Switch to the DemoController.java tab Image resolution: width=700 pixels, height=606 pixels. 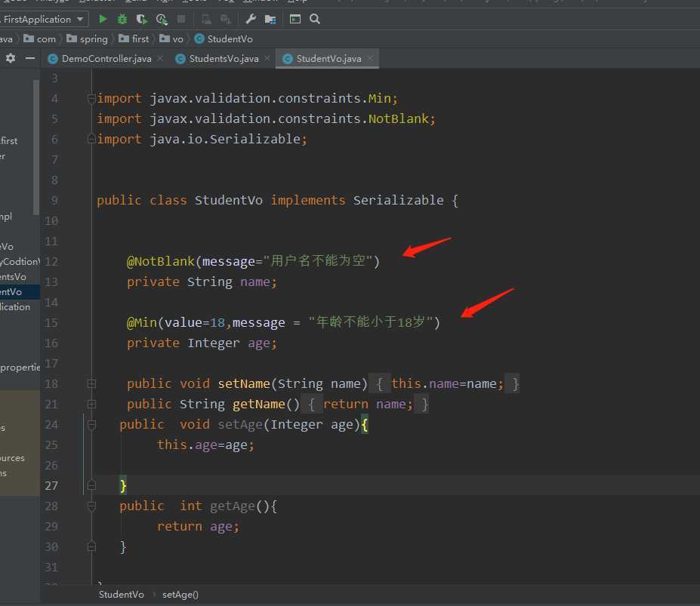(x=106, y=58)
